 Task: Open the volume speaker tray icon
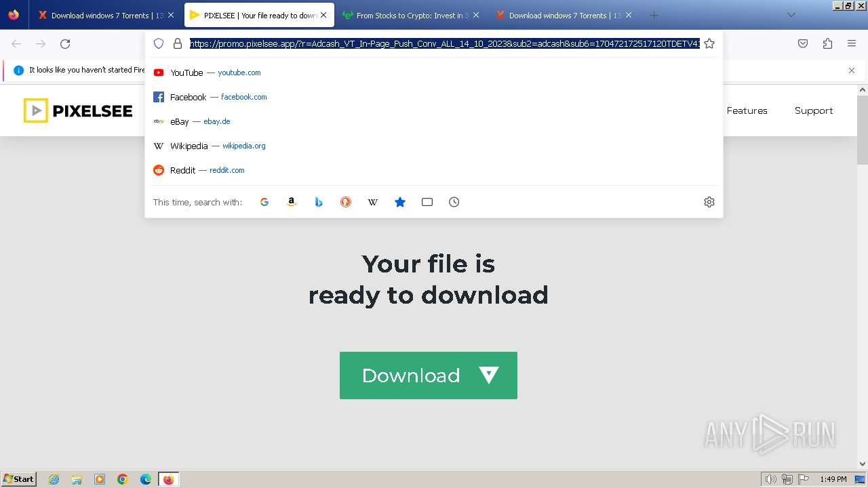[x=771, y=479]
